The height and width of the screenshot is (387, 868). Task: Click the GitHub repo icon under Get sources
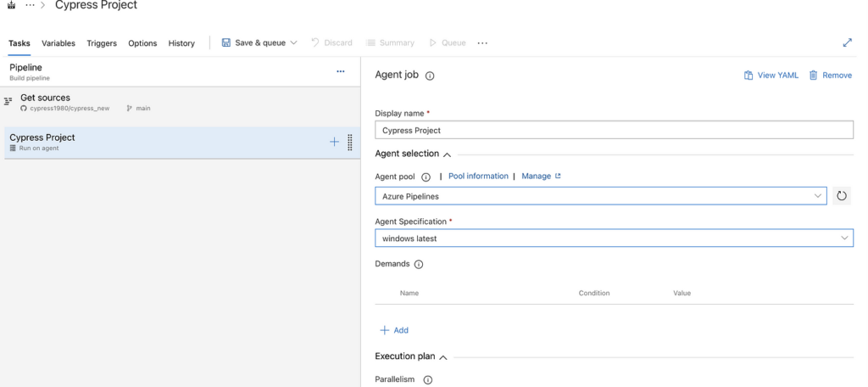click(23, 109)
